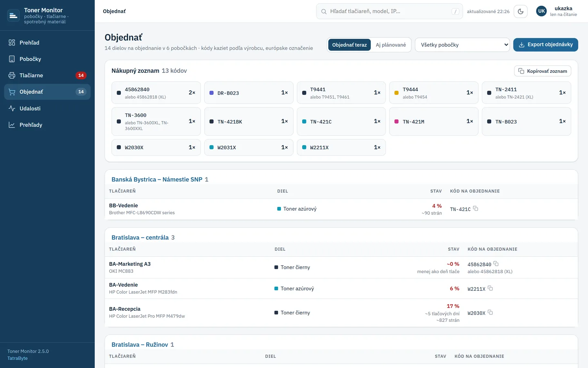Screen dimensions: 588x368
Task: Click the W2031X shopping list card
Action: pyautogui.click(x=249, y=147)
